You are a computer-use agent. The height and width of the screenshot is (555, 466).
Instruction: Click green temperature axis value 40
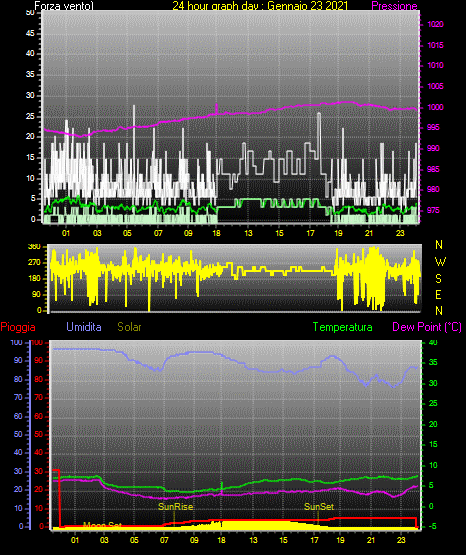point(433,343)
